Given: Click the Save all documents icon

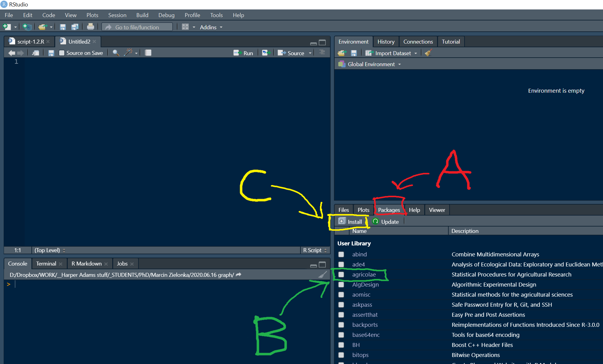Looking at the screenshot, I should point(75,27).
